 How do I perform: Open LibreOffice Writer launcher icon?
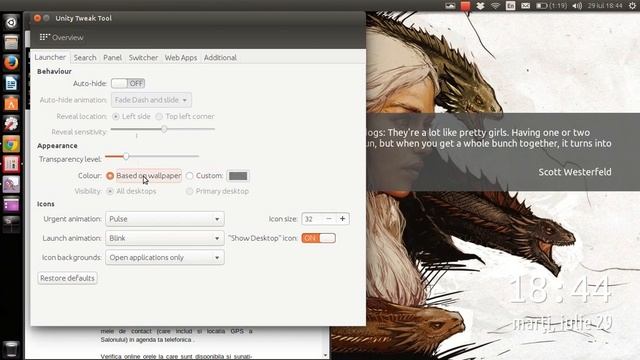[11, 83]
